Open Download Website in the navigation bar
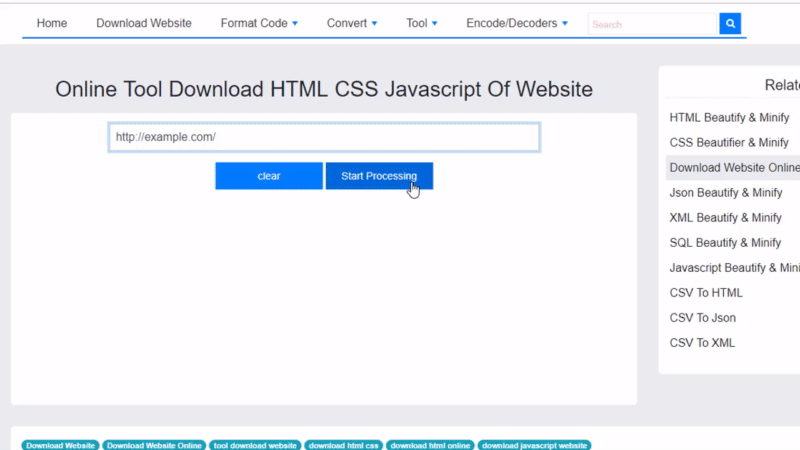The image size is (800, 450). coord(144,23)
